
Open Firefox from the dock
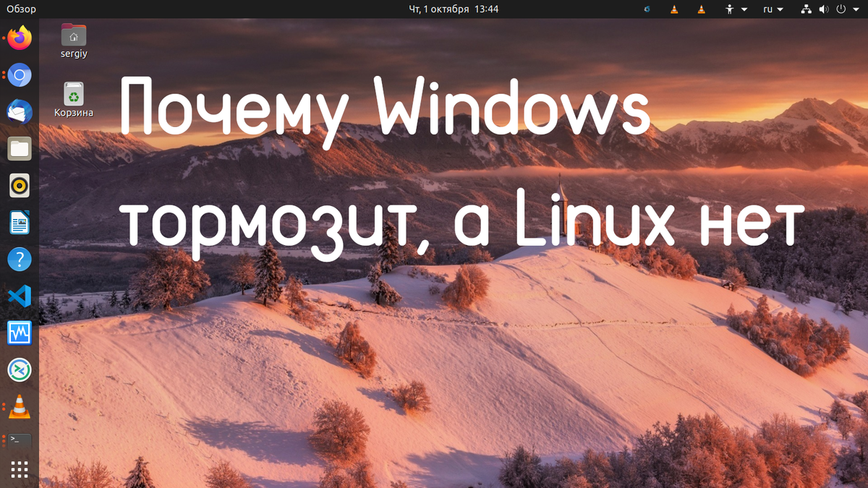coord(20,38)
